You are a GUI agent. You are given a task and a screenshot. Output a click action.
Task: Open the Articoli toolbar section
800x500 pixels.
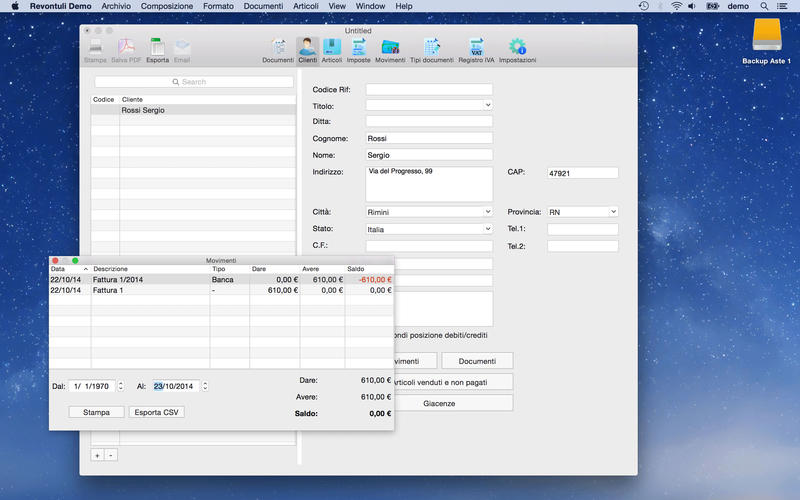(332, 48)
